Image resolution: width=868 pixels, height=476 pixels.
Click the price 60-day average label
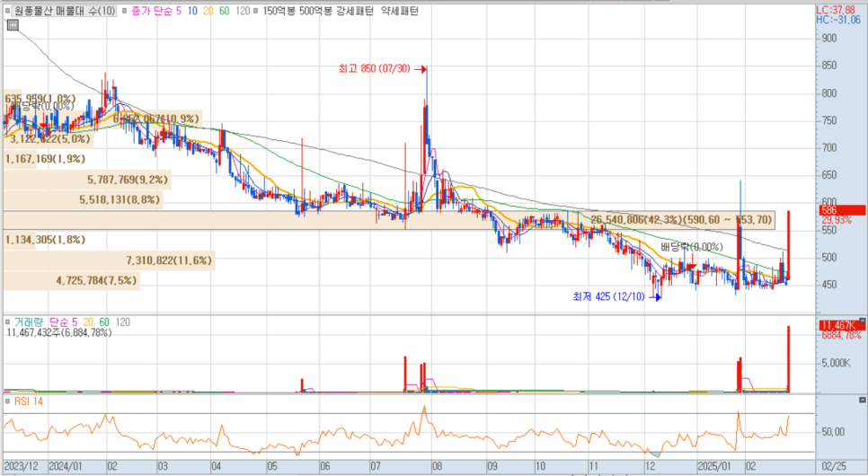click(225, 11)
